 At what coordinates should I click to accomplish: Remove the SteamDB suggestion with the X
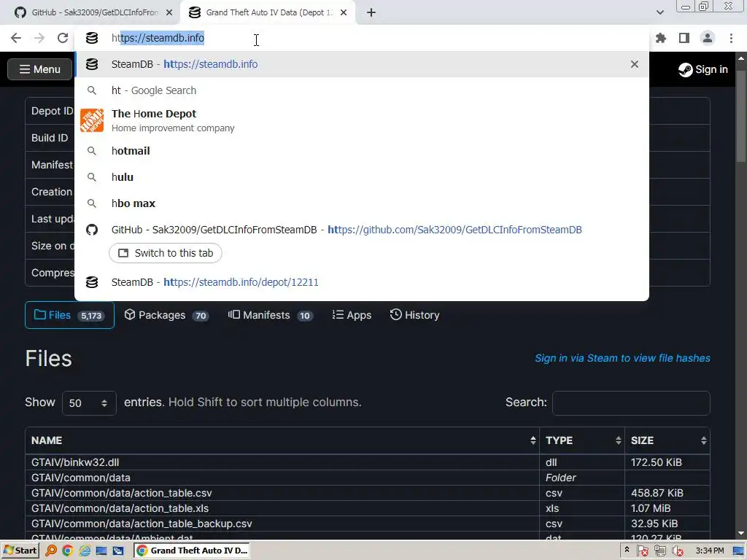click(x=635, y=64)
